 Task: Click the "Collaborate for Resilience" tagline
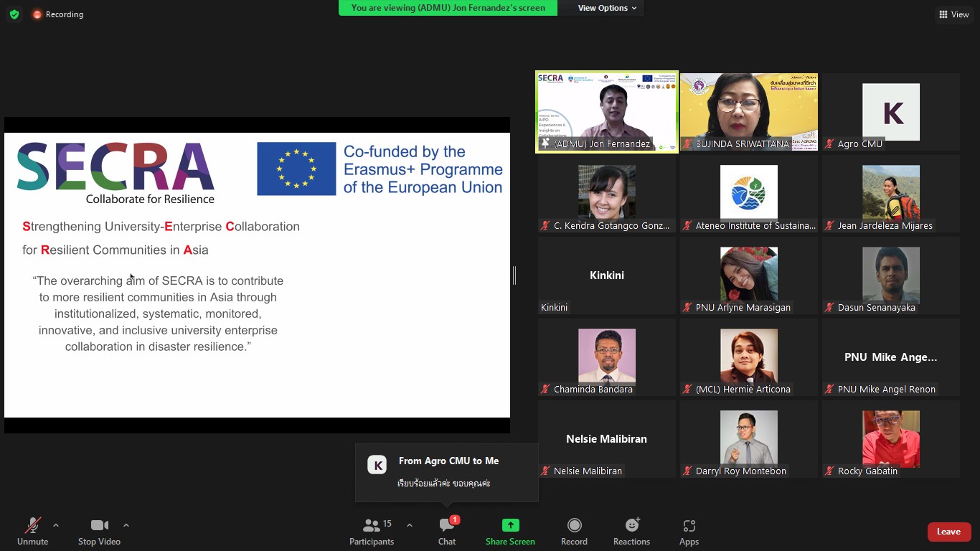pos(150,199)
